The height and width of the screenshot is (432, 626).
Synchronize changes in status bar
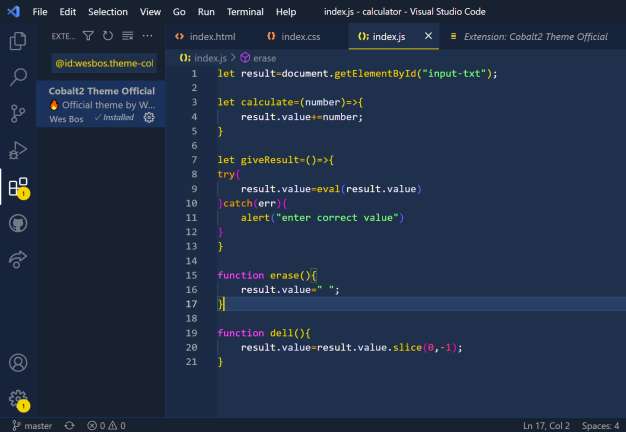click(69, 426)
